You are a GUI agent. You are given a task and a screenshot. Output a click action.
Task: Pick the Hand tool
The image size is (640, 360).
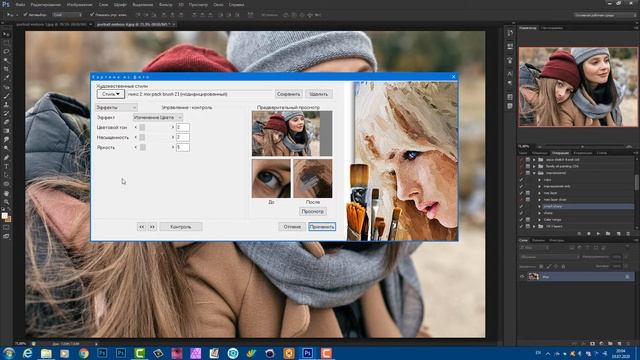coord(6,193)
